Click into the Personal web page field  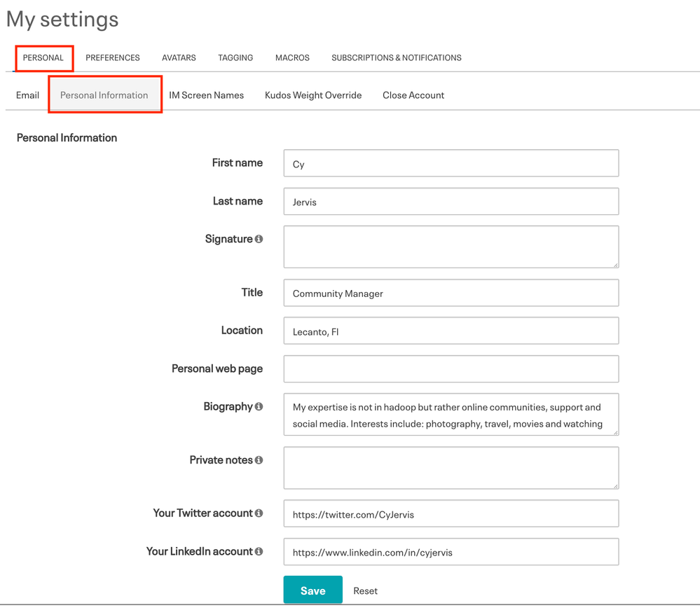click(451, 368)
